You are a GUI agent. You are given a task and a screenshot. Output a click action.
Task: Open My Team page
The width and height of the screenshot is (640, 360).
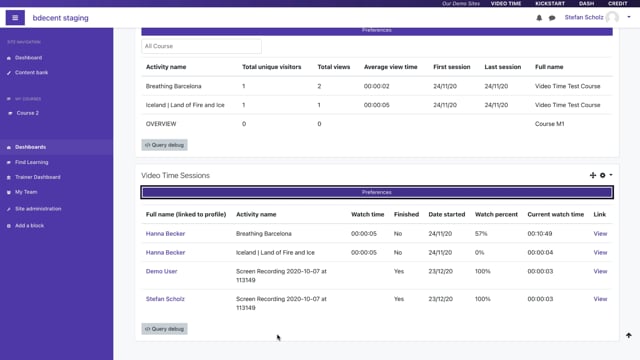click(26, 192)
